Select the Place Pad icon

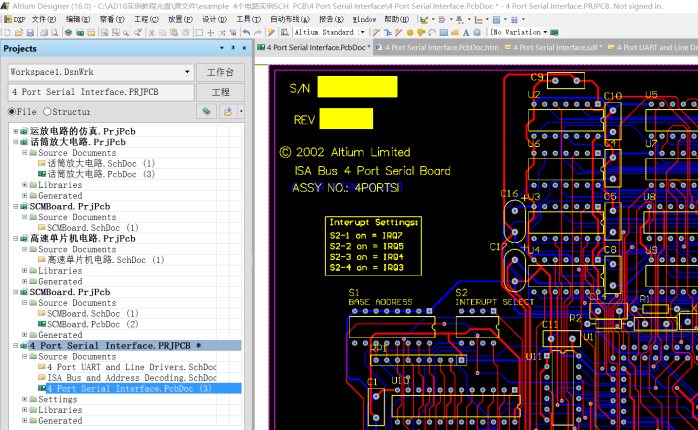pyautogui.click(x=410, y=32)
